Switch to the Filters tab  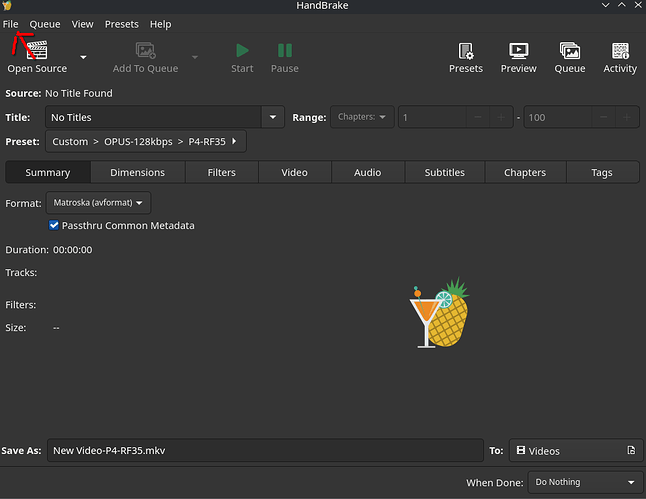(222, 172)
